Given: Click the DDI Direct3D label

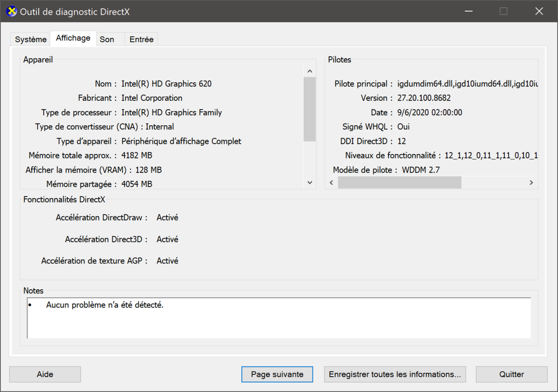Looking at the screenshot, I should point(366,141).
